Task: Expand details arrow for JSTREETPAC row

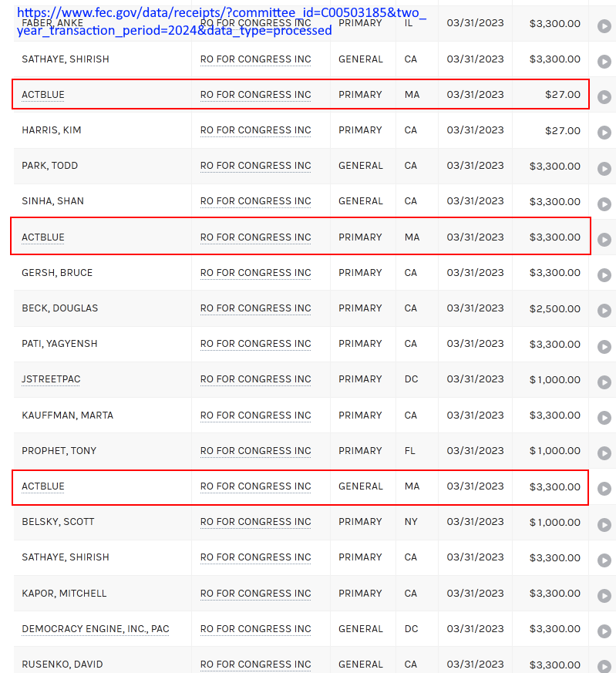Action: click(604, 382)
